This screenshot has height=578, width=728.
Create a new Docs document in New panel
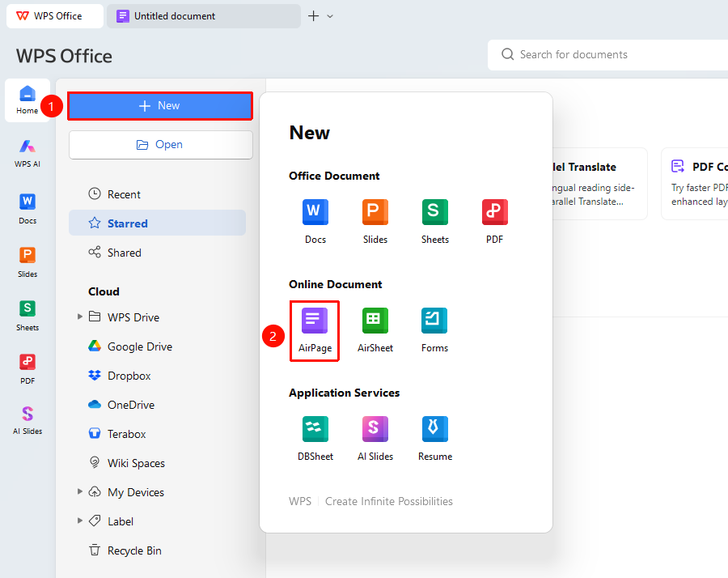point(315,222)
